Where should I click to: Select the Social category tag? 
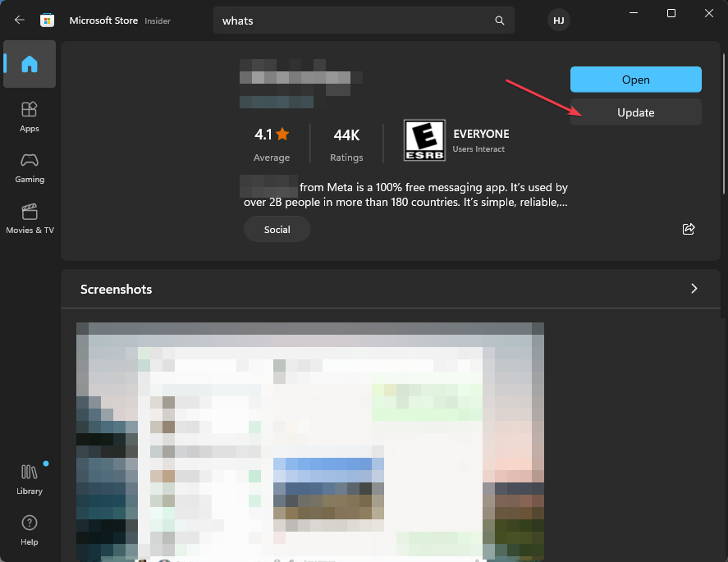tap(277, 229)
